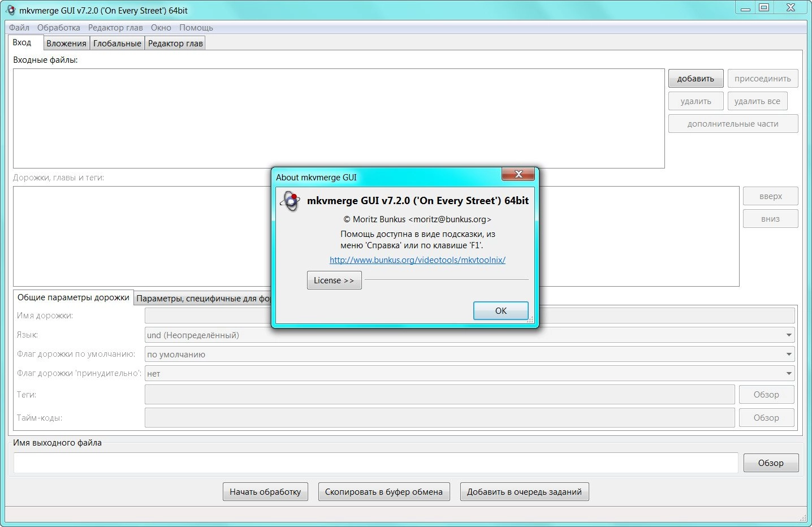The width and height of the screenshot is (812, 527).
Task: Open the Помощь menu
Action: (x=196, y=28)
